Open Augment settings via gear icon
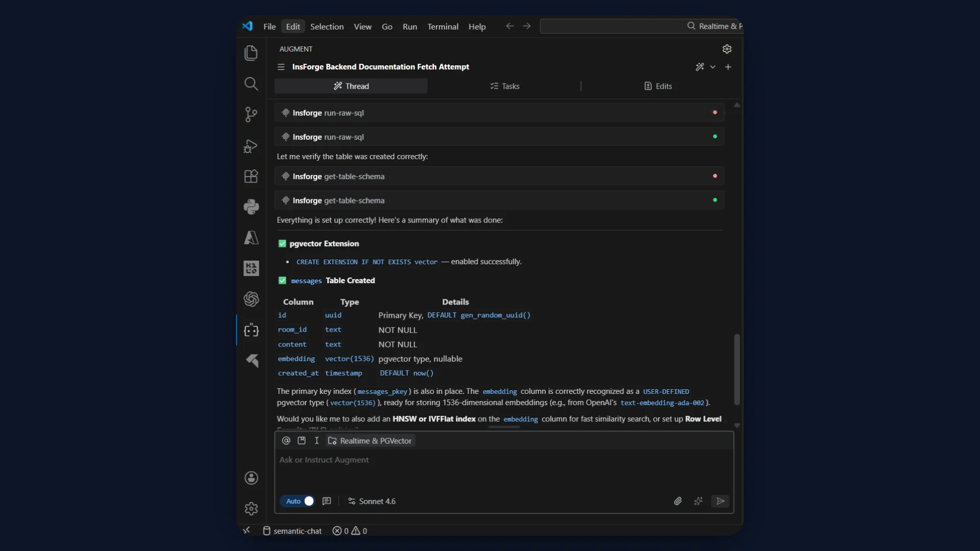 tap(727, 49)
